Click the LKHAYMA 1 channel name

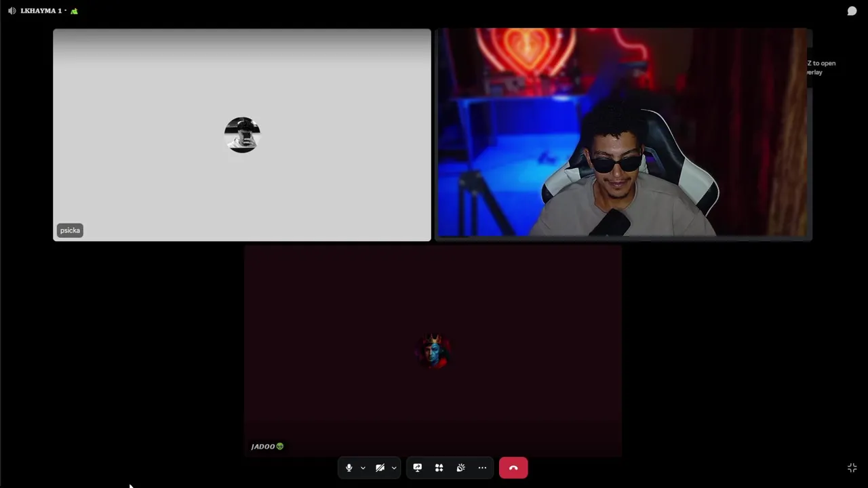[x=41, y=11]
